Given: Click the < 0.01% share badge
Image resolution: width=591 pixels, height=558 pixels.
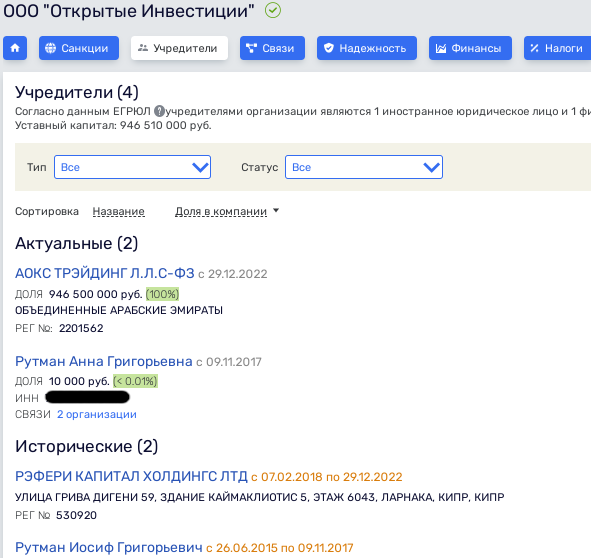Looking at the screenshot, I should pyautogui.click(x=135, y=381).
